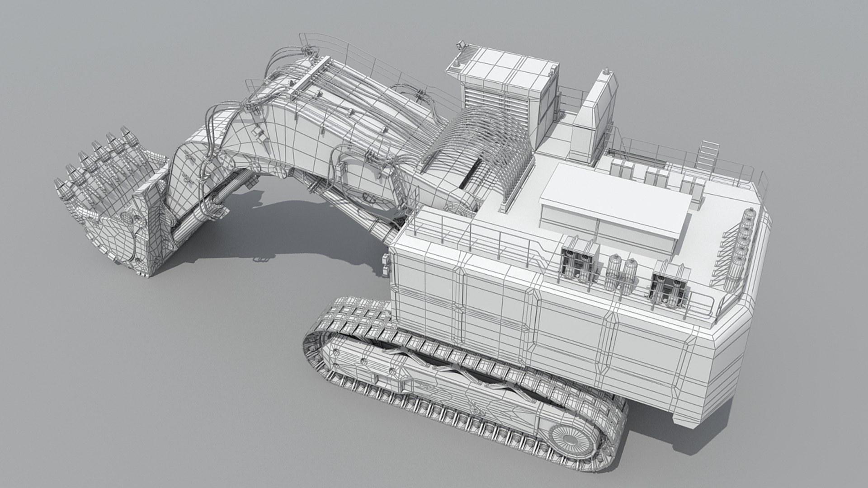868x488 pixels.
Task: Click the small ladder on rear deck
Action: tap(708, 155)
